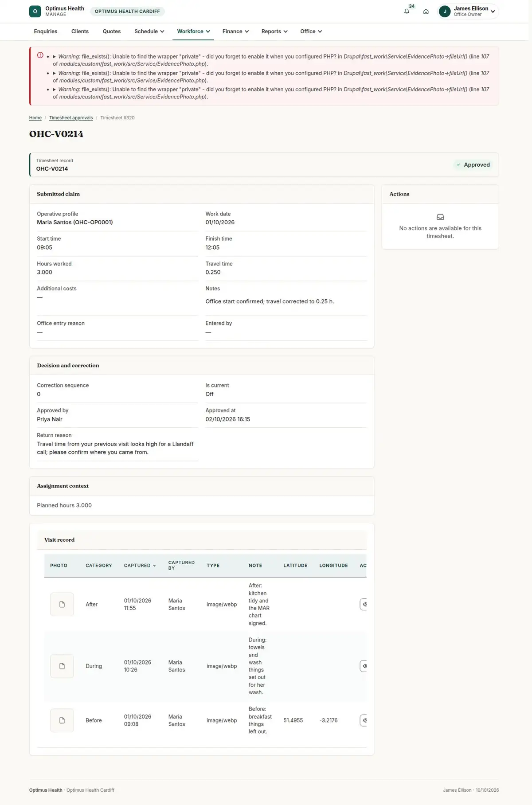Click the Optimus Health Cardiff badge
The height and width of the screenshot is (805, 532).
click(x=127, y=12)
